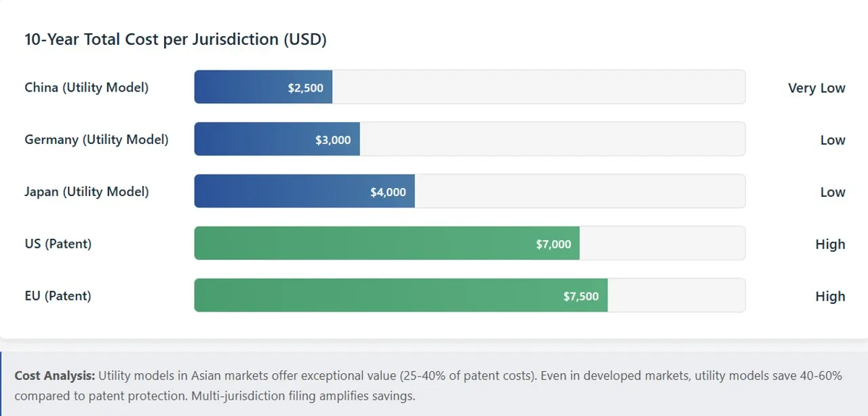Click the $7,000 value on the US bar
The height and width of the screenshot is (416, 868).
click(553, 244)
